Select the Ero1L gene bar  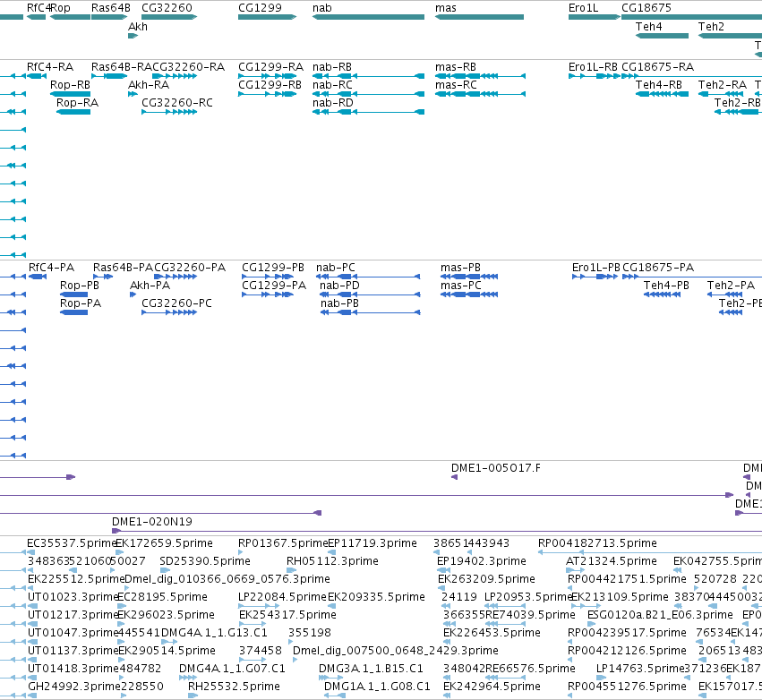pos(595,17)
